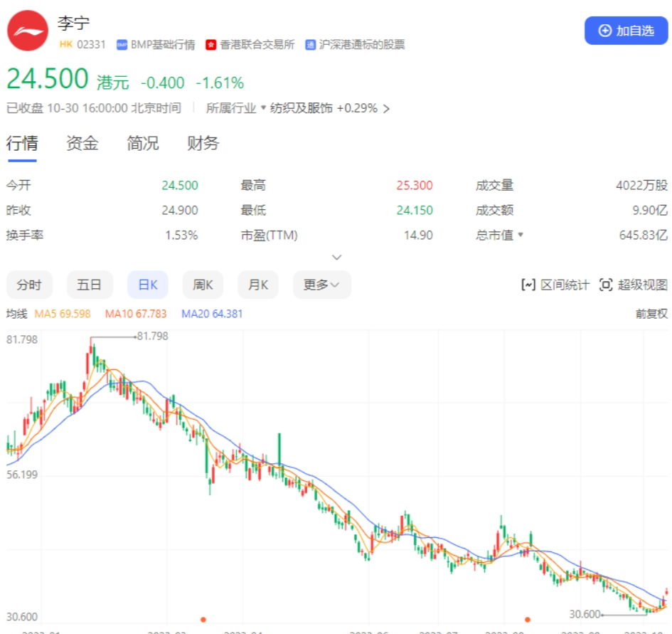Open the 区间统计 range statistics tool
672x634 pixels.
click(555, 285)
